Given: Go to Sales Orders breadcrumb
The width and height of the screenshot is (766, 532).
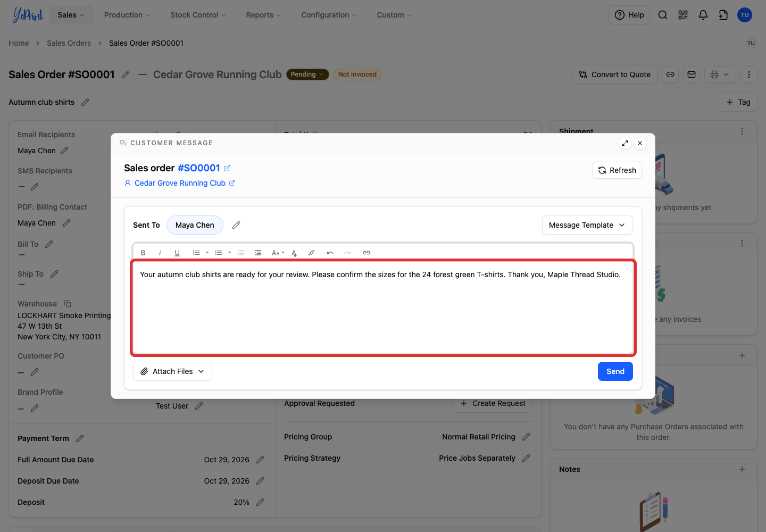Looking at the screenshot, I should (69, 43).
